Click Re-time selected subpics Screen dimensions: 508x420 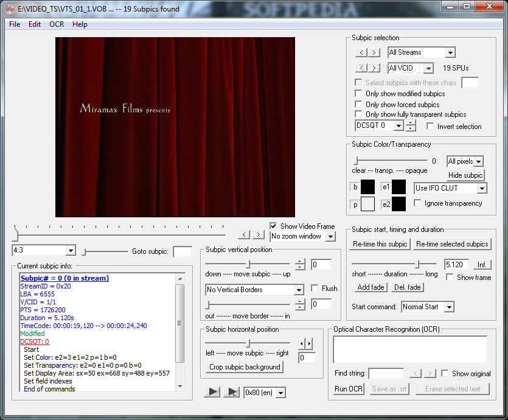click(x=452, y=244)
